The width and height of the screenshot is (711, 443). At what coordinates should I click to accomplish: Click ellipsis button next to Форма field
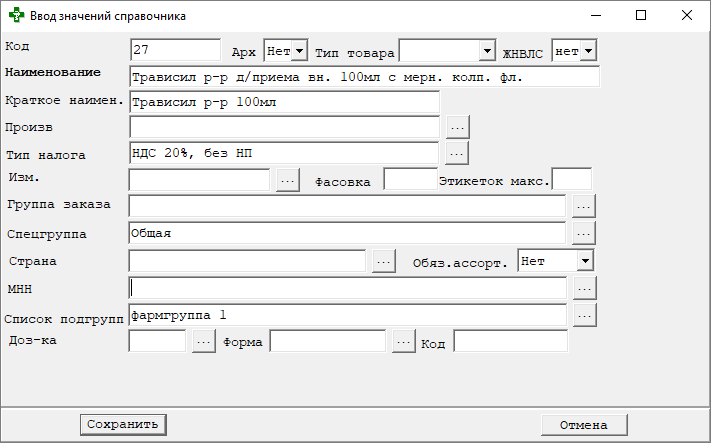tap(404, 342)
